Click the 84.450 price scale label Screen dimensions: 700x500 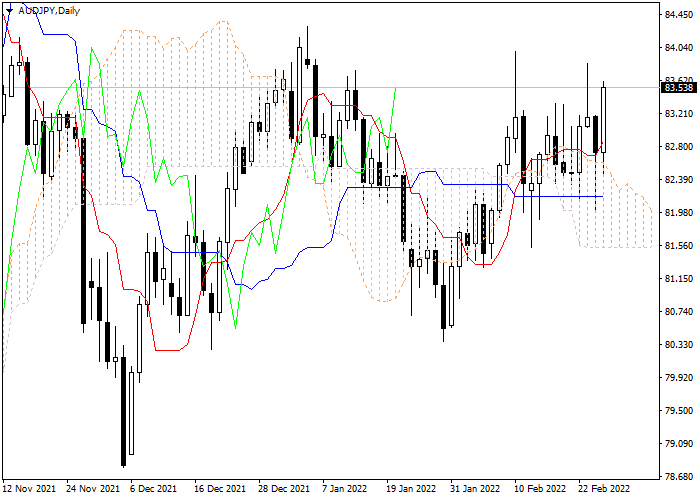pyautogui.click(x=679, y=15)
